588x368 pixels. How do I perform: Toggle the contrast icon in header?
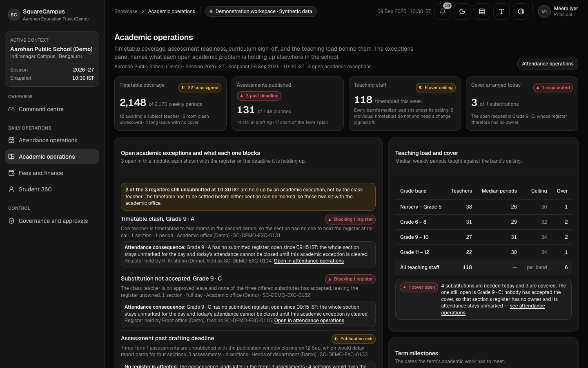(x=521, y=11)
